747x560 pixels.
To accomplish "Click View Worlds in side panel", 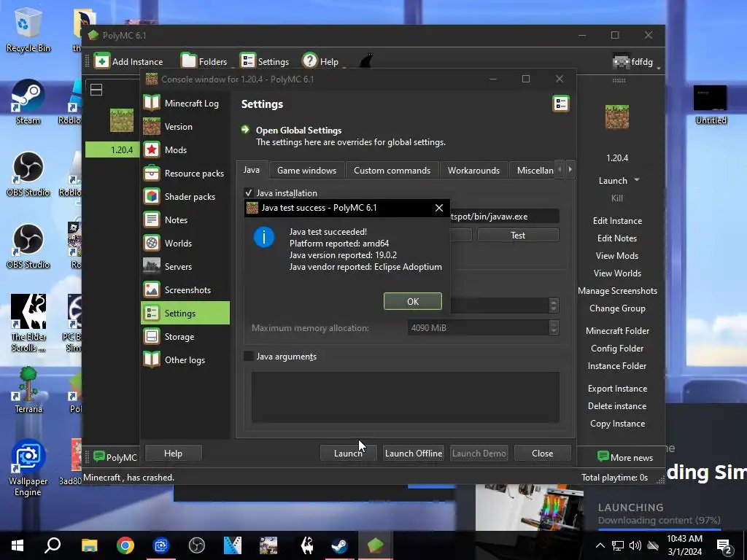I will pyautogui.click(x=617, y=273).
